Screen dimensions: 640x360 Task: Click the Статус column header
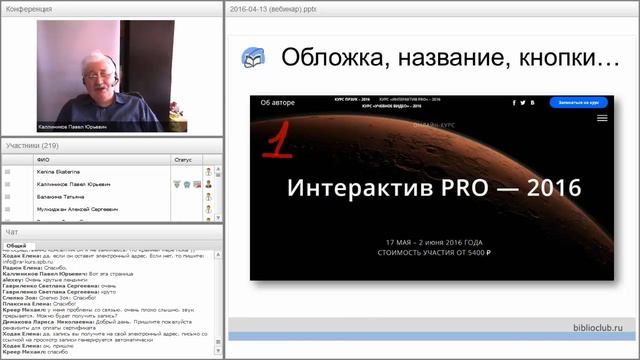point(187,160)
